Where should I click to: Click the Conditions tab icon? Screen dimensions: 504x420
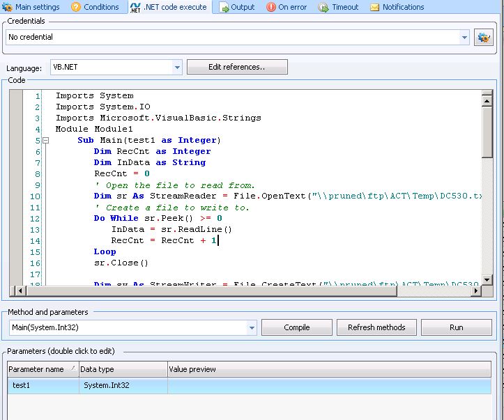(75, 7)
